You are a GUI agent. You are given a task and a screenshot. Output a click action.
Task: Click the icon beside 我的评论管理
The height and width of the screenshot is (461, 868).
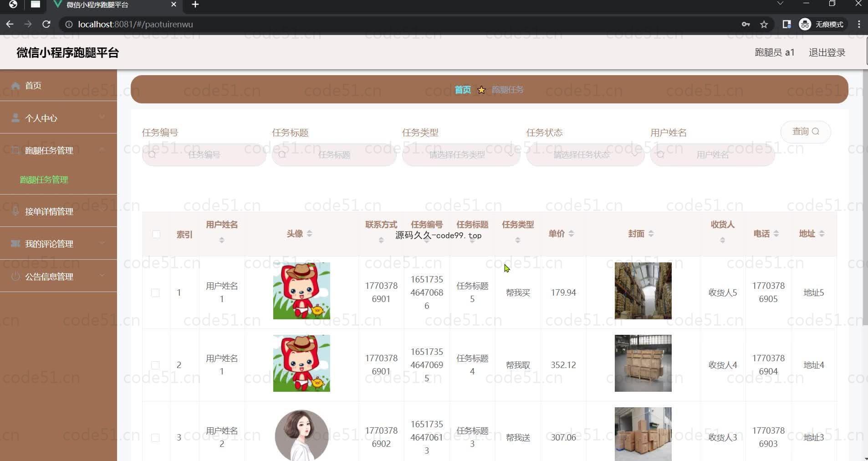[15, 244]
